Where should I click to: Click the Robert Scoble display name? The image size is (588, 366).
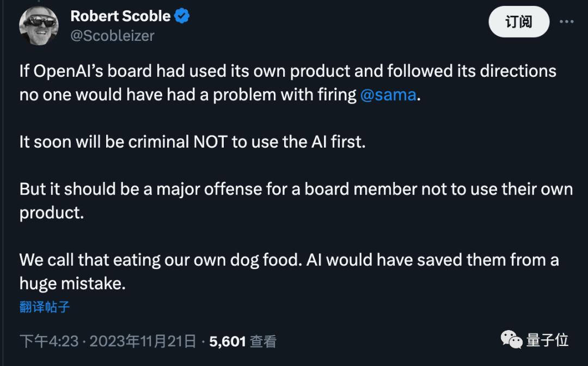click(120, 16)
